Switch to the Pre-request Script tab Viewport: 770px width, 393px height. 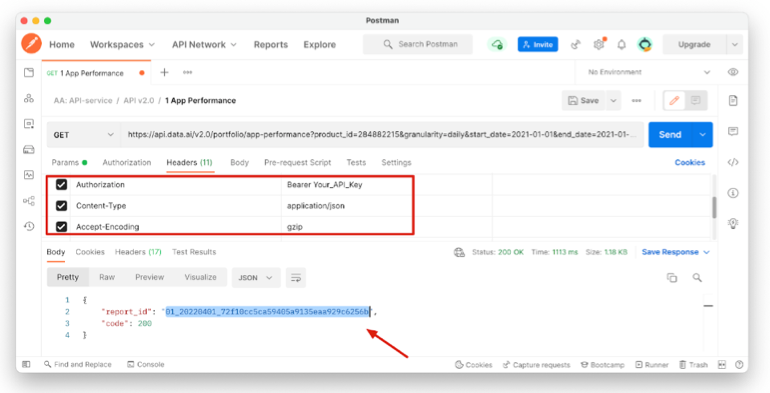(x=298, y=162)
